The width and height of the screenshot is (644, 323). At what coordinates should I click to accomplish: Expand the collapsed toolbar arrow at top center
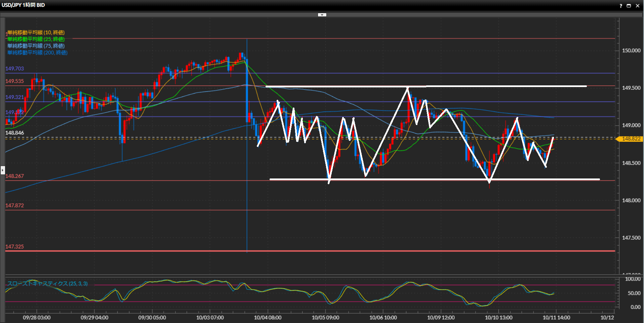(322, 15)
